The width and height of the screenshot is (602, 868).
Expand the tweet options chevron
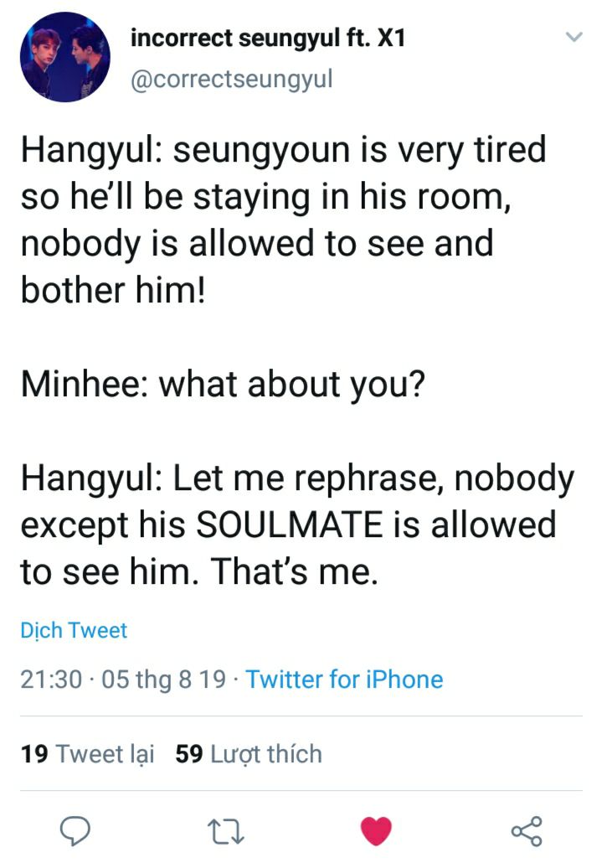tap(574, 37)
